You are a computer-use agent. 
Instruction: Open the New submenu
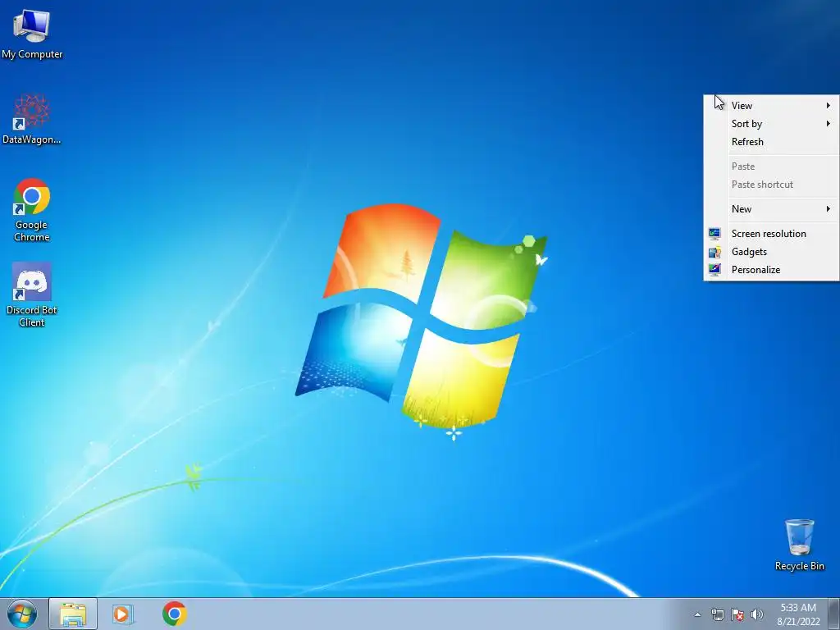(x=771, y=209)
